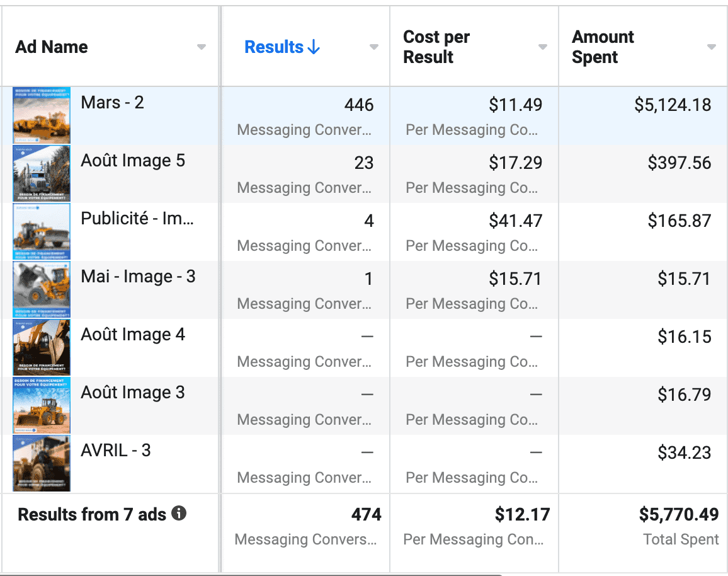This screenshot has width=728, height=576.
Task: Open the Août Image 5 ad thumbnail
Action: (40, 173)
